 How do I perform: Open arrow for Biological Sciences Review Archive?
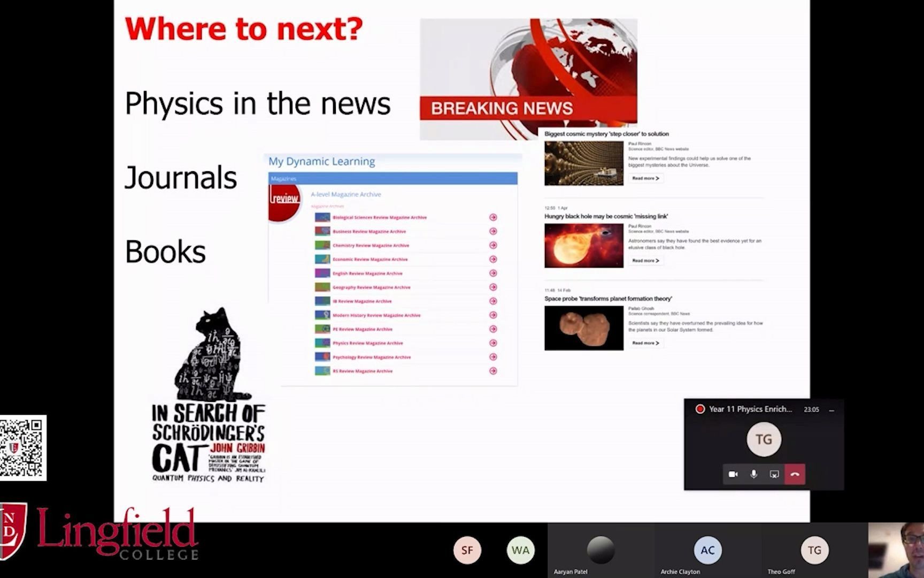[493, 217]
